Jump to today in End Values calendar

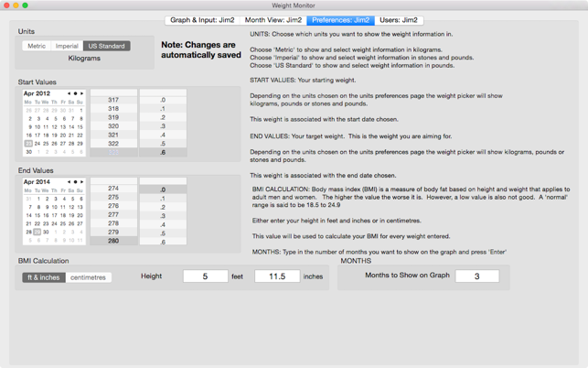[75, 182]
